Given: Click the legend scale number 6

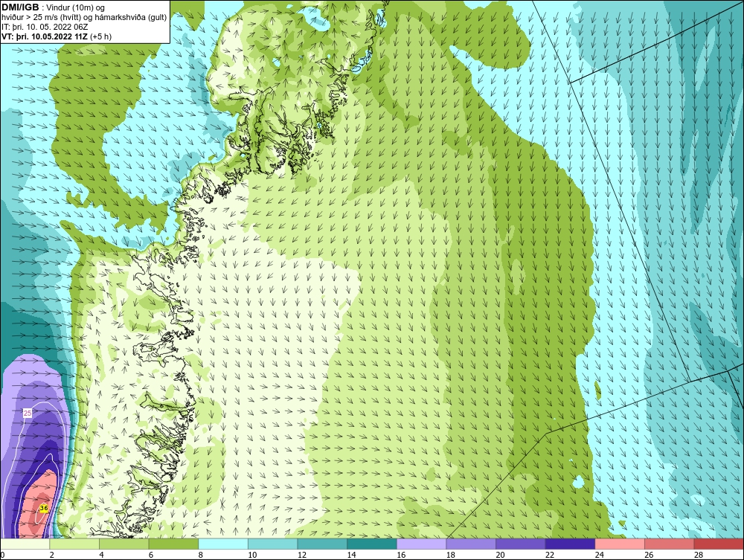Looking at the screenshot, I should (151, 555).
